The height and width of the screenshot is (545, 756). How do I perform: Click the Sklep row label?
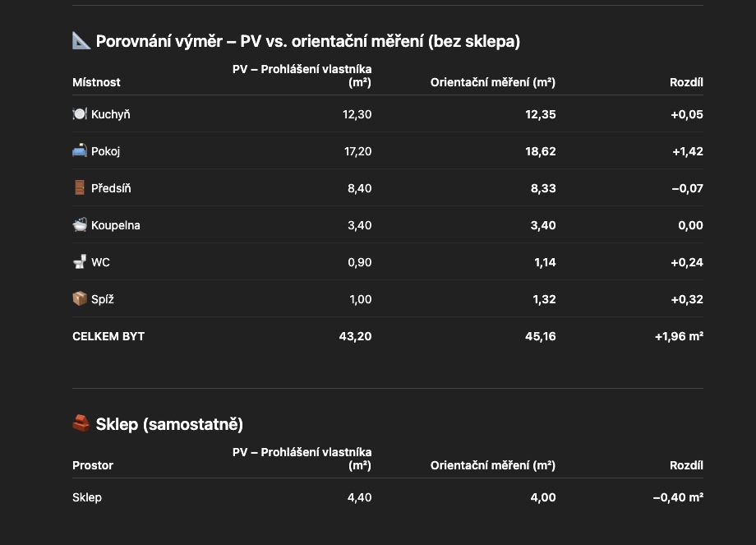click(87, 497)
